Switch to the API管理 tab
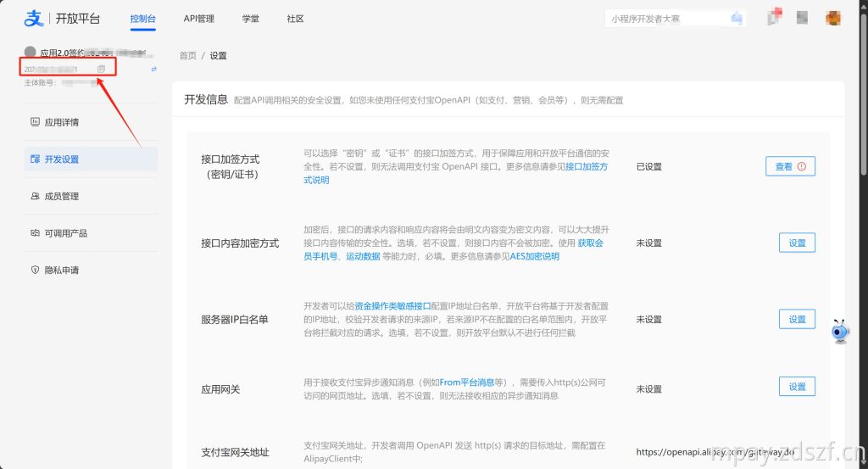 click(198, 18)
